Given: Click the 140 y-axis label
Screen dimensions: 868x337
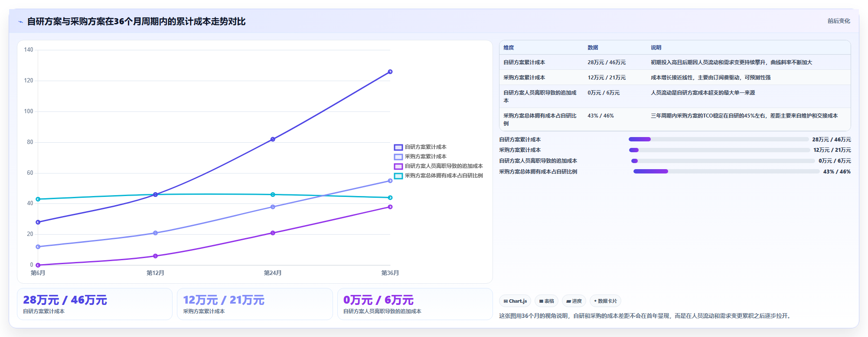Looking at the screenshot, I should 29,50.
